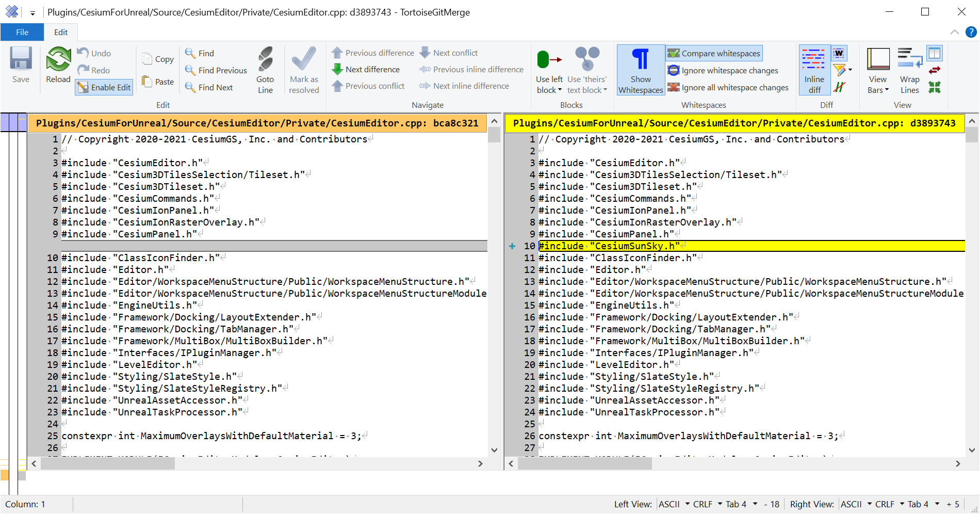Toggle ignore comments icon with slashes
This screenshot has height=514, width=980.
click(x=839, y=87)
